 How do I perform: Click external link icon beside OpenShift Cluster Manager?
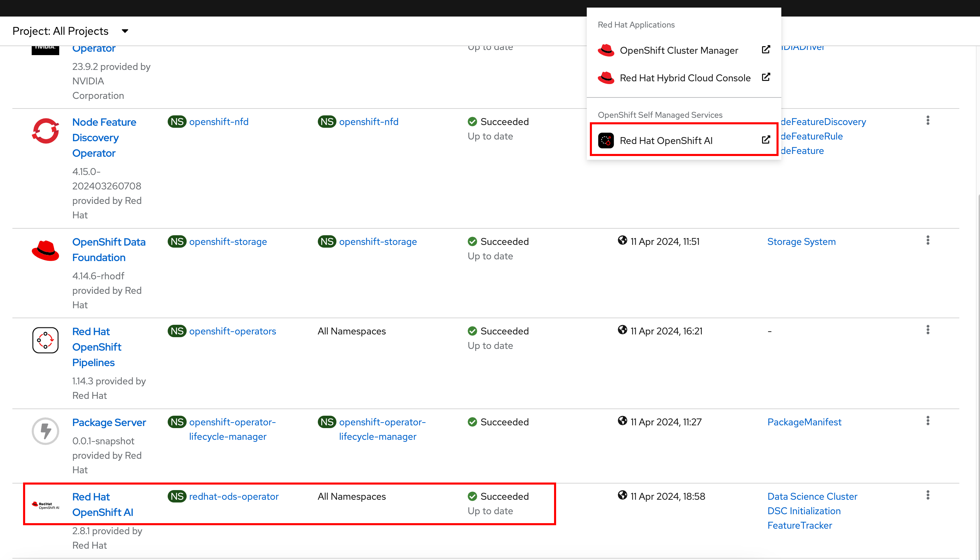766,50
